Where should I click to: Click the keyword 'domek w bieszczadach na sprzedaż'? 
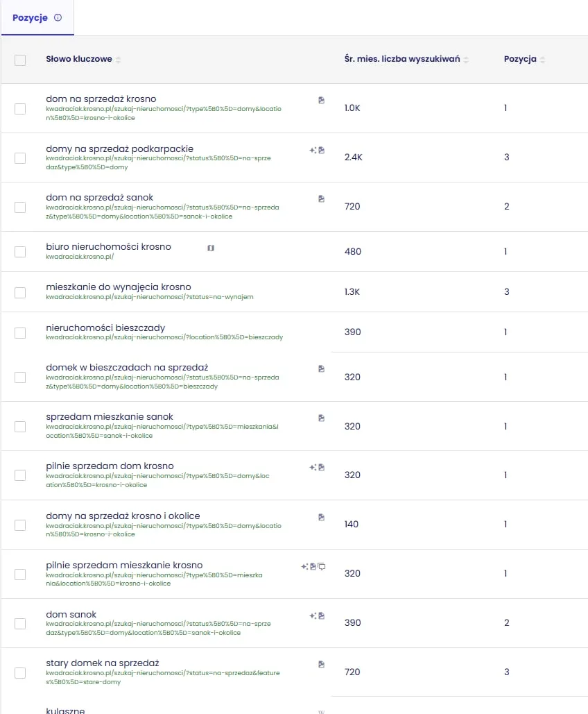(x=127, y=367)
